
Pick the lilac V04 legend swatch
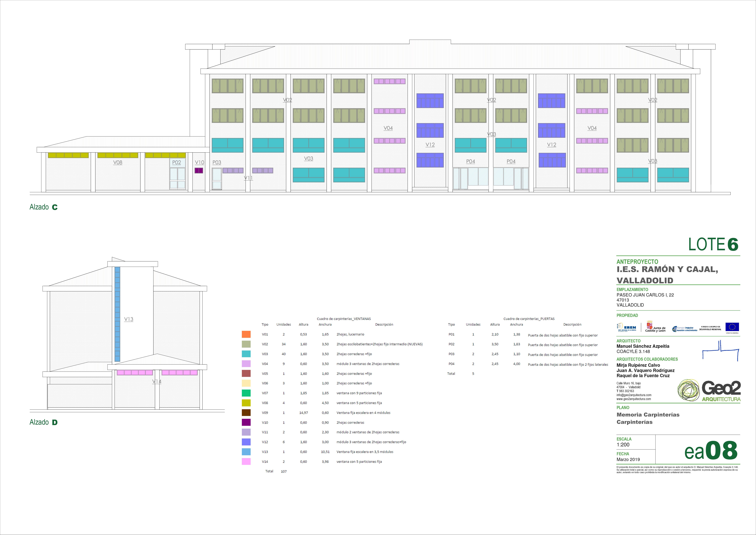coord(246,364)
